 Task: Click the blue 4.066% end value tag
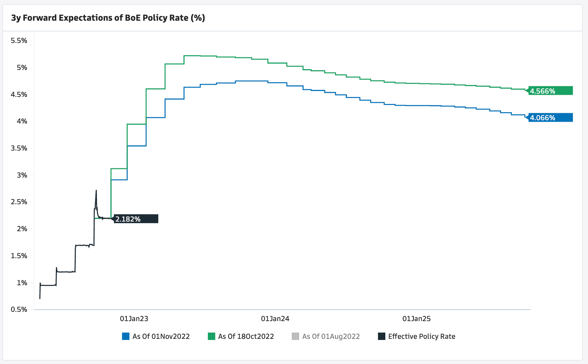(550, 118)
